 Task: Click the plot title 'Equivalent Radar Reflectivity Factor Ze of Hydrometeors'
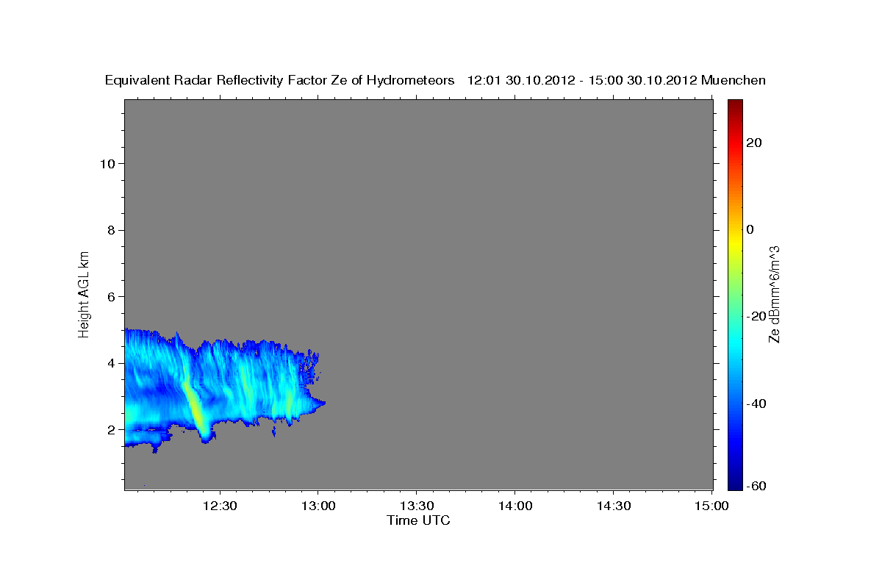click(280, 81)
